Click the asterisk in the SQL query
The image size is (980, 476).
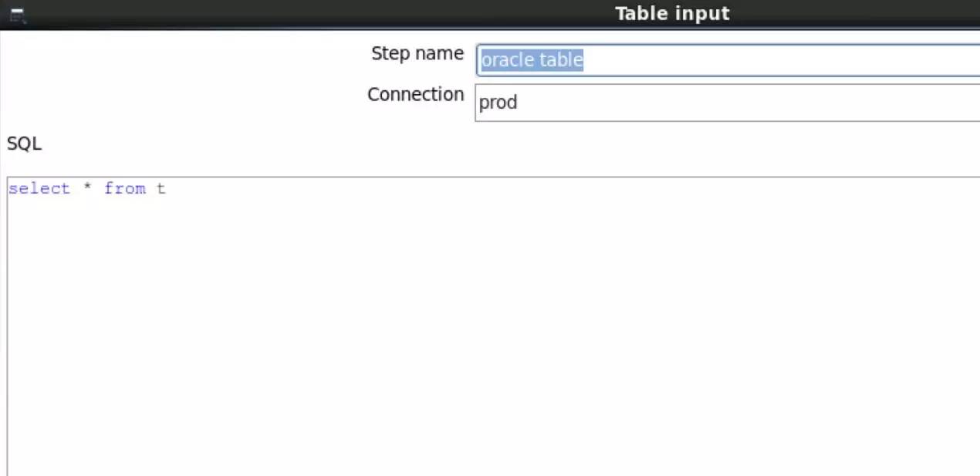[87, 188]
